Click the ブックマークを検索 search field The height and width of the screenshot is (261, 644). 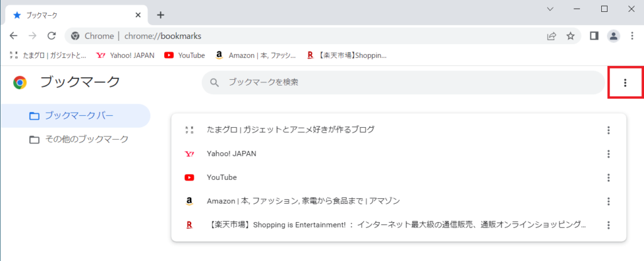pos(402,82)
